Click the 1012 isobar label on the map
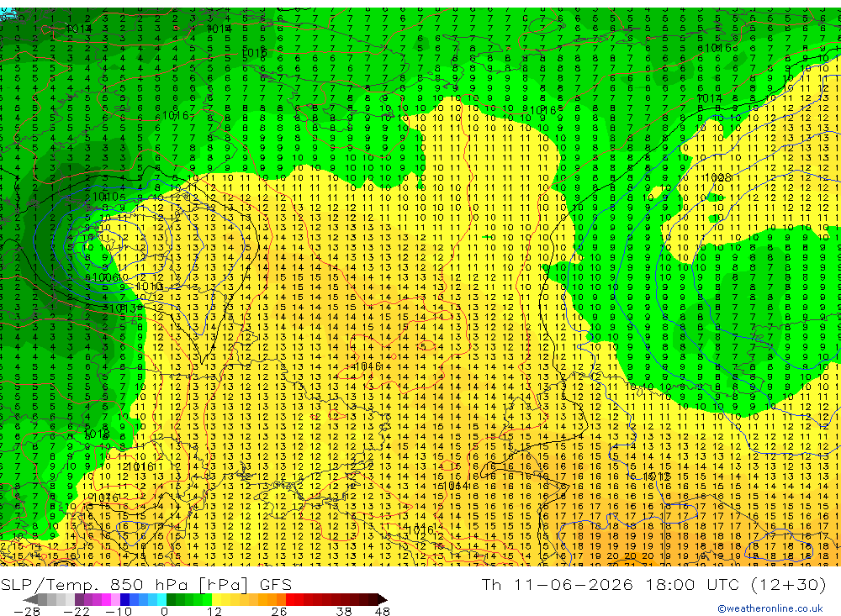 pos(657,476)
